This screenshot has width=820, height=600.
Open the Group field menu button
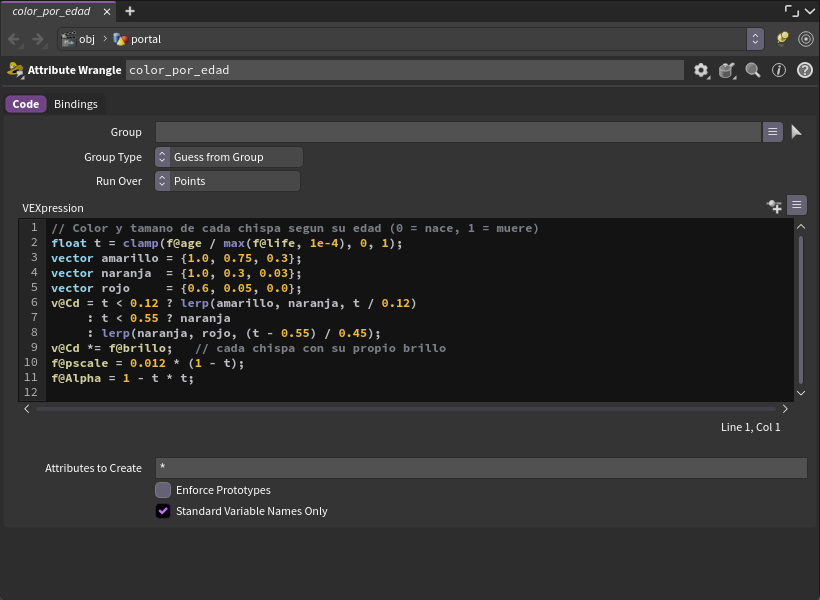772,132
